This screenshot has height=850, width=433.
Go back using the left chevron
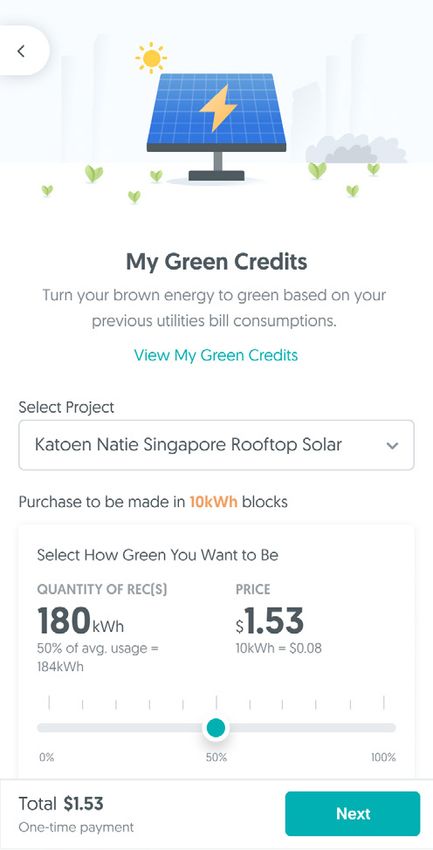click(21, 51)
